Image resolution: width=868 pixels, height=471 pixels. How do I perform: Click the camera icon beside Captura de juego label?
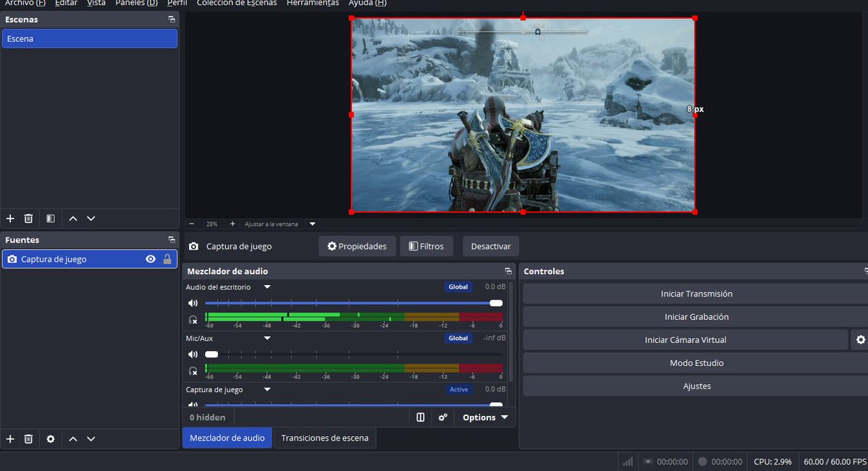click(193, 246)
